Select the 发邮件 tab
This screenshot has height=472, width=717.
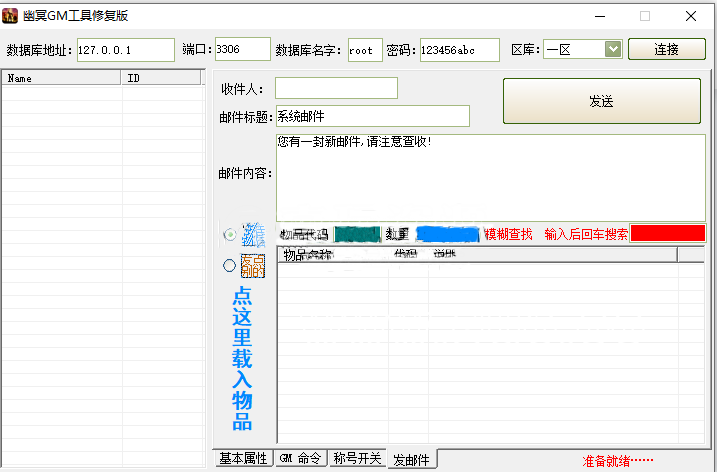[412, 460]
